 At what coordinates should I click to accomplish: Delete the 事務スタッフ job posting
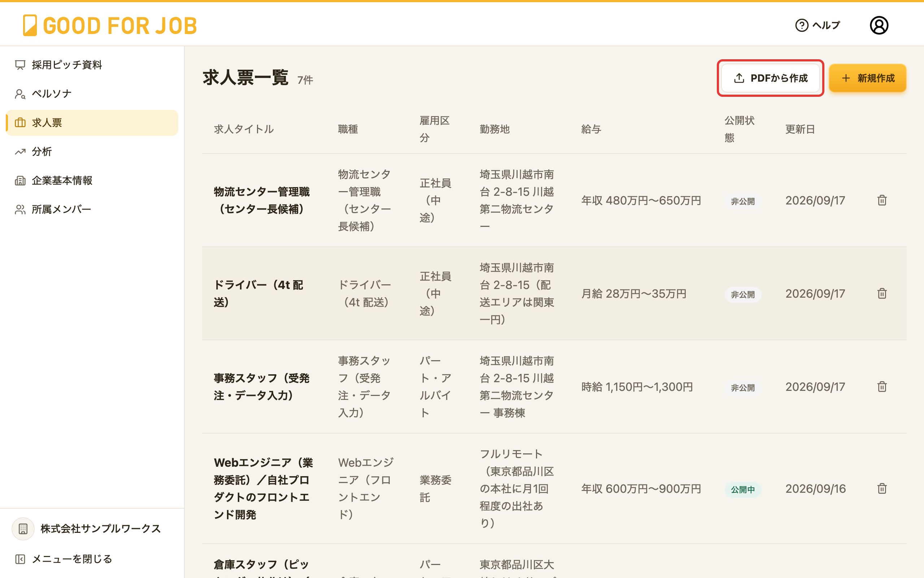(x=882, y=387)
